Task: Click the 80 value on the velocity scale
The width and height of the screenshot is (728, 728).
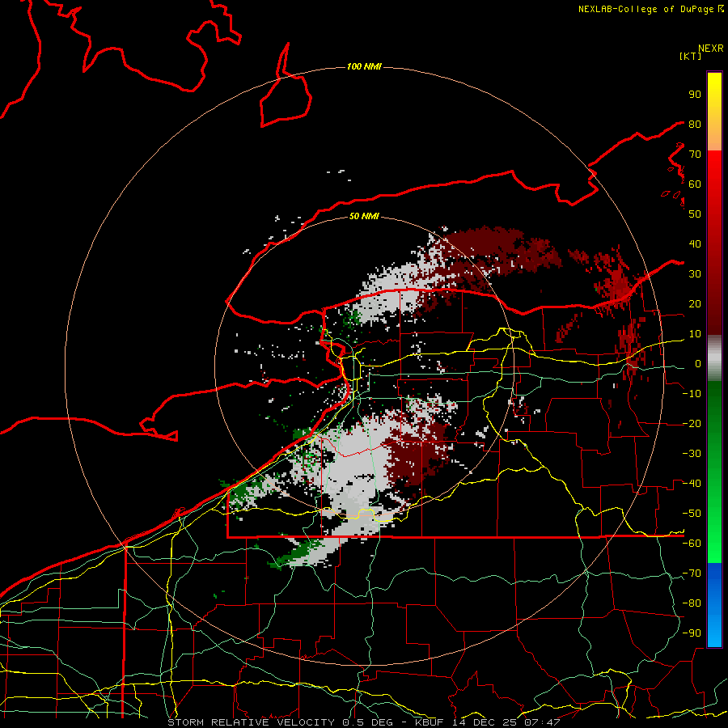Action: (695, 125)
